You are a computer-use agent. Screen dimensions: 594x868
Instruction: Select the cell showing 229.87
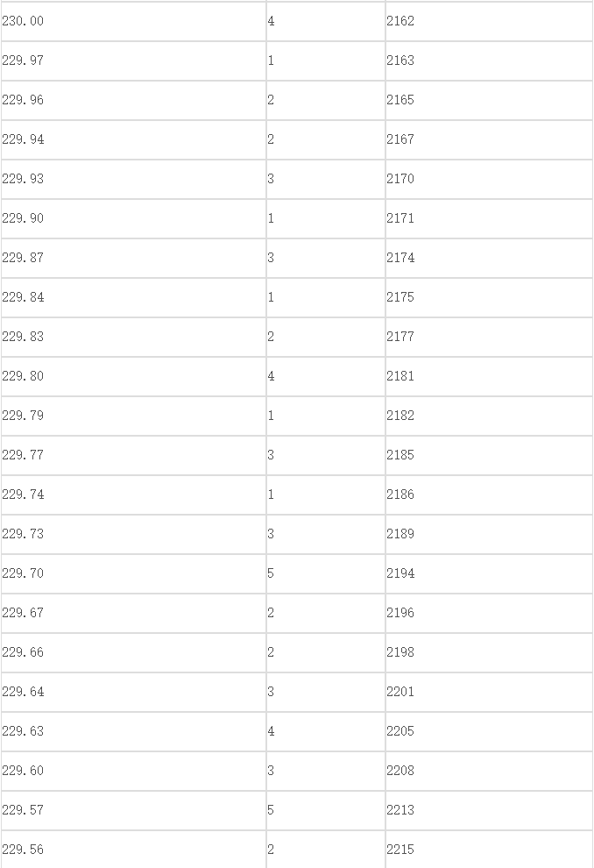(133, 258)
